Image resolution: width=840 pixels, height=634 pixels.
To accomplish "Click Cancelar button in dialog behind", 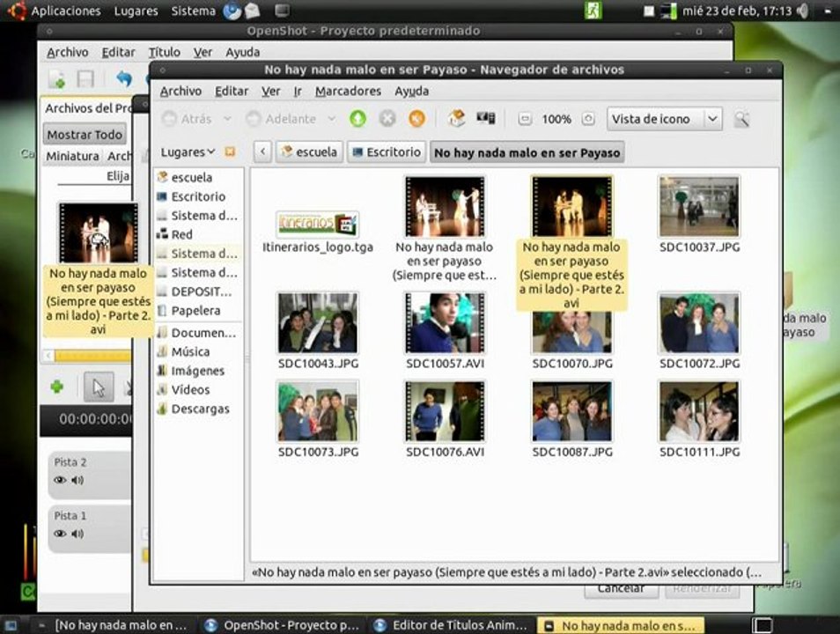I will 621,590.
